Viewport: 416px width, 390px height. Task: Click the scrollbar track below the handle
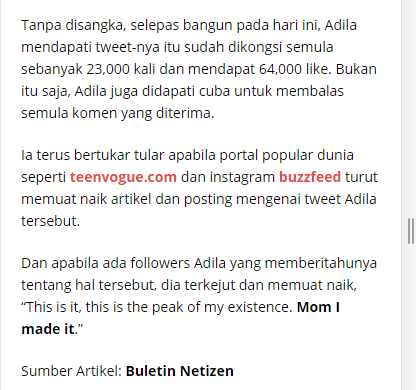pos(411,317)
